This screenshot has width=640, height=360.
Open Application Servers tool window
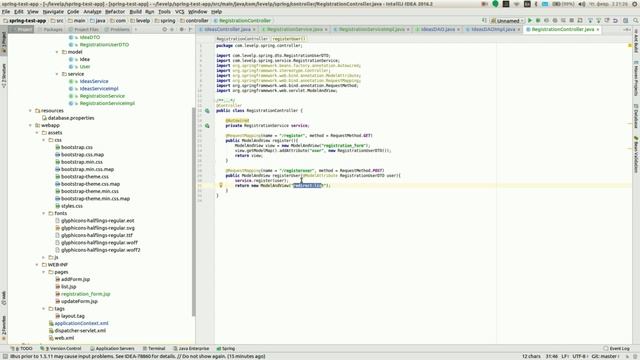click(x=112, y=349)
